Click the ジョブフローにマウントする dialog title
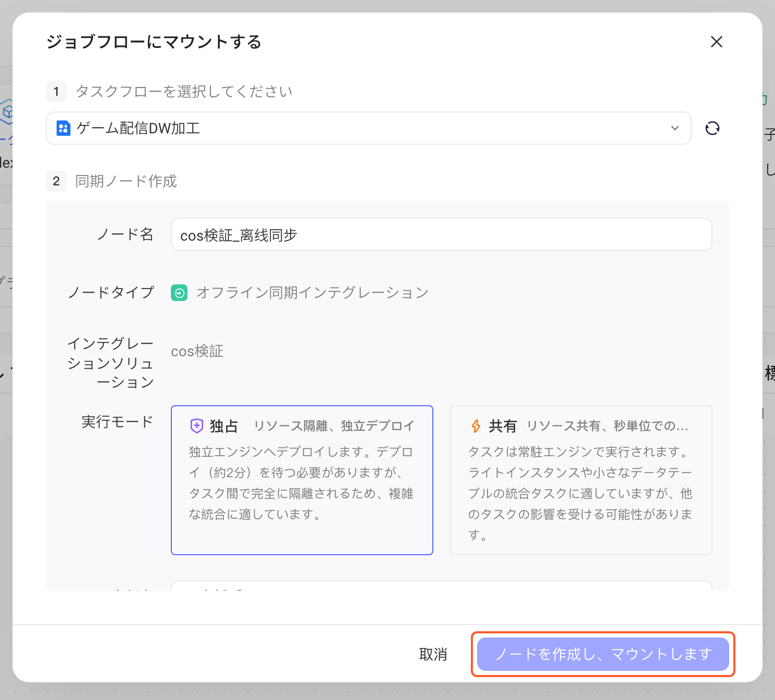775x700 pixels. 154,42
